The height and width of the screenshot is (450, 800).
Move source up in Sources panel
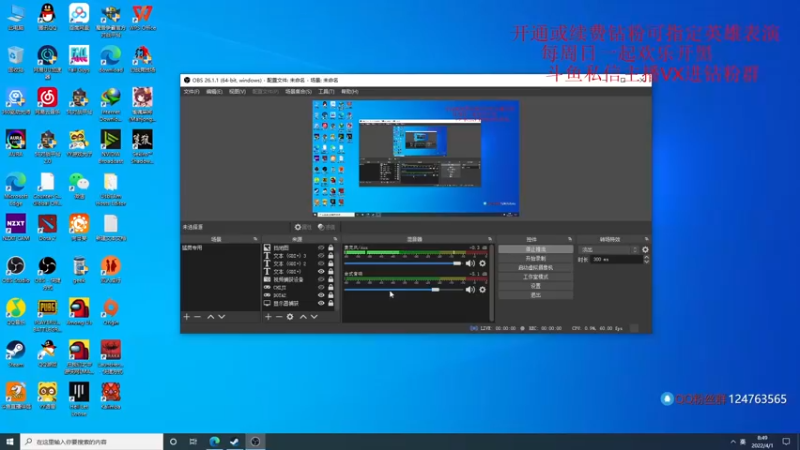303,317
